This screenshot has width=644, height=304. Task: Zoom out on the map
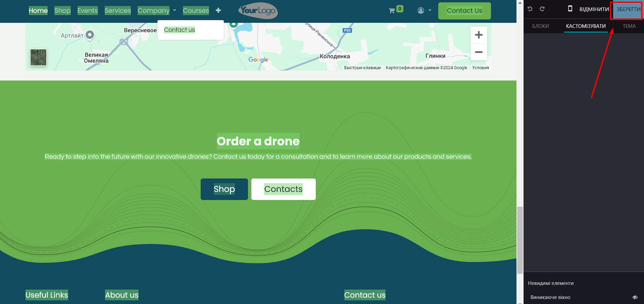click(x=479, y=52)
